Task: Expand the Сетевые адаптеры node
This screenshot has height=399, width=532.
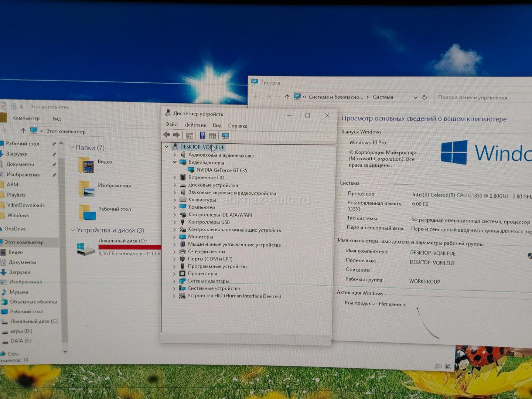Action: [174, 281]
